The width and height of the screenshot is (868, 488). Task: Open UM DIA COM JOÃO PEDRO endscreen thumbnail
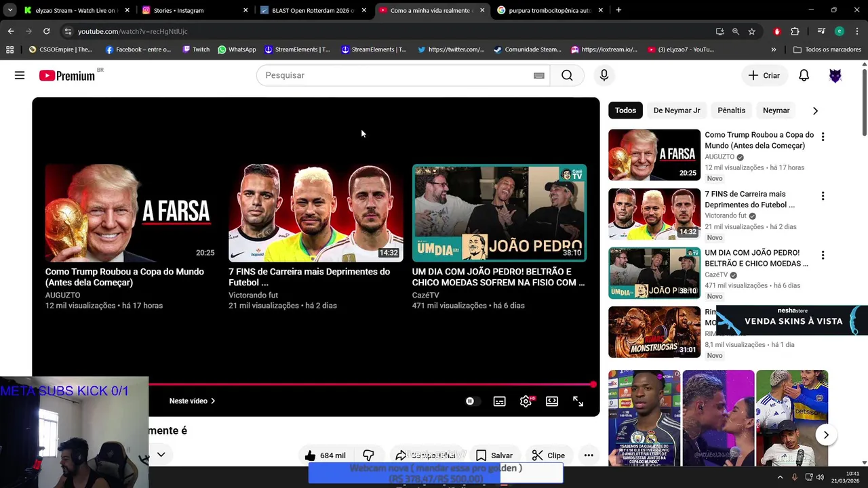point(499,213)
